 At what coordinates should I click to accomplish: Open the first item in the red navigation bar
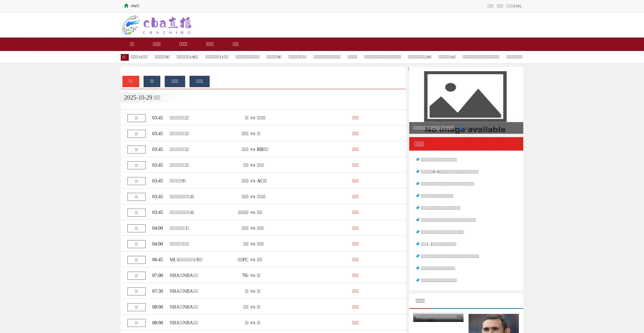(x=132, y=44)
